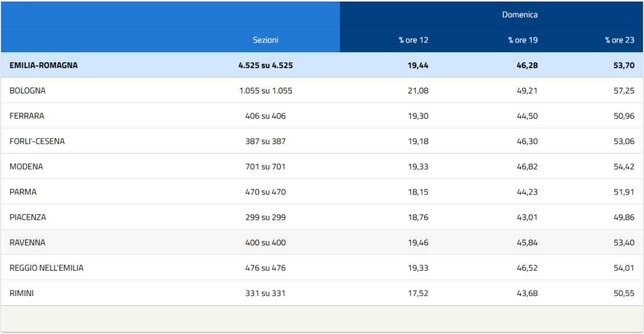The image size is (644, 334).
Task: Select Rimini's 17,52 value at ore 12
Action: 418,293
